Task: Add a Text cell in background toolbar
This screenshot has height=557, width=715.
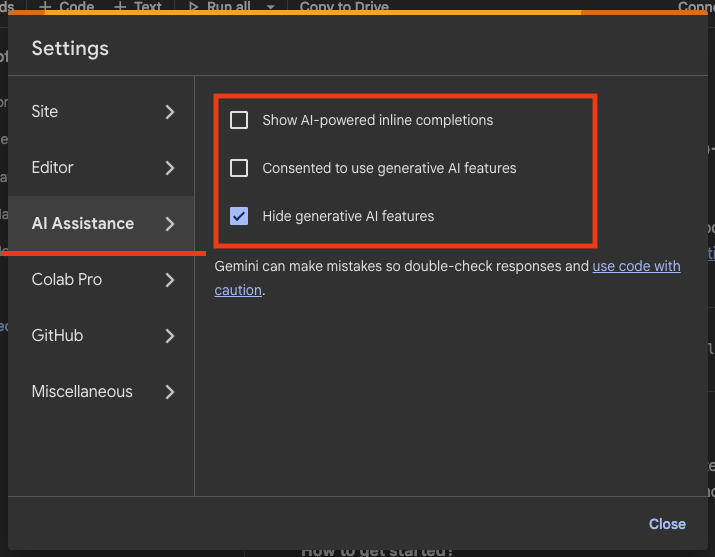Action: pos(138,5)
